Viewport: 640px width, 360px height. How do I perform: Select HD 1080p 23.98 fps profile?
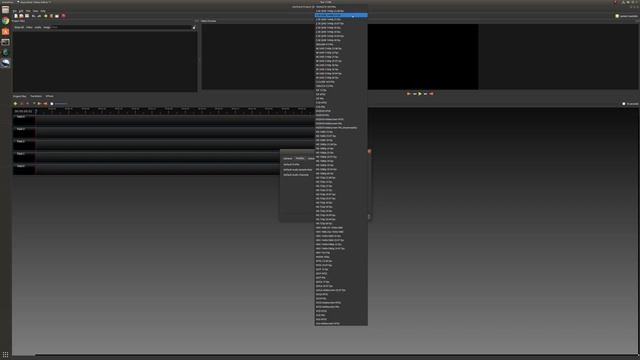point(341,144)
